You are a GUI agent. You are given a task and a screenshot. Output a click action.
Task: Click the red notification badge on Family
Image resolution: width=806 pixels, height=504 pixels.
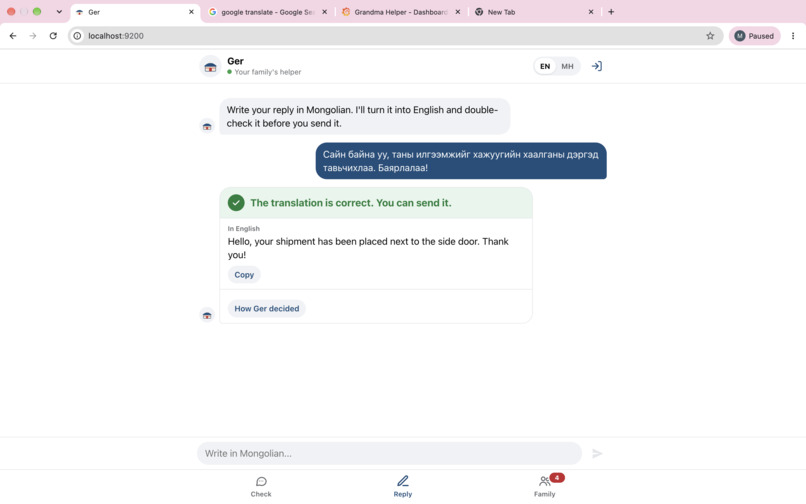click(x=557, y=477)
